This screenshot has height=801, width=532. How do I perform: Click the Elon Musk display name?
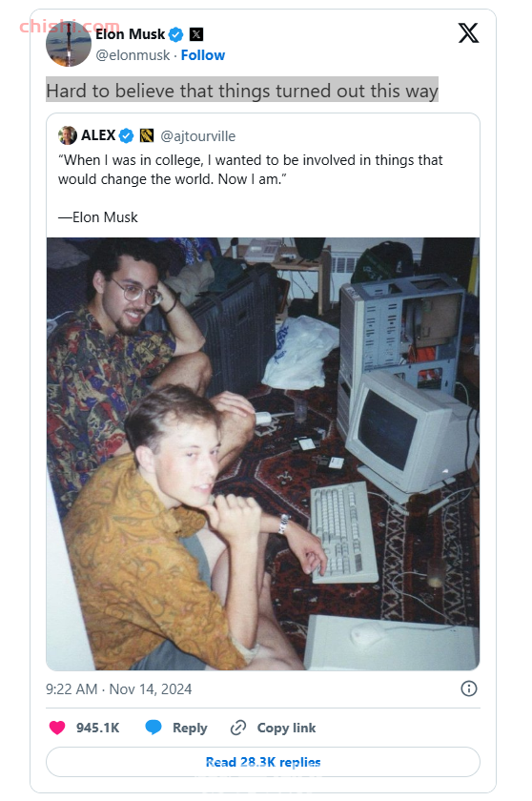(x=131, y=34)
